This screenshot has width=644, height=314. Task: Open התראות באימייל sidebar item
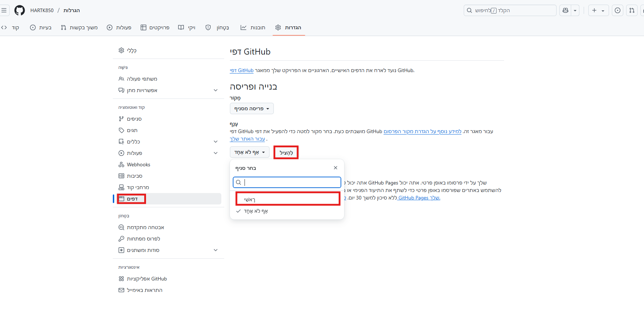(168, 290)
